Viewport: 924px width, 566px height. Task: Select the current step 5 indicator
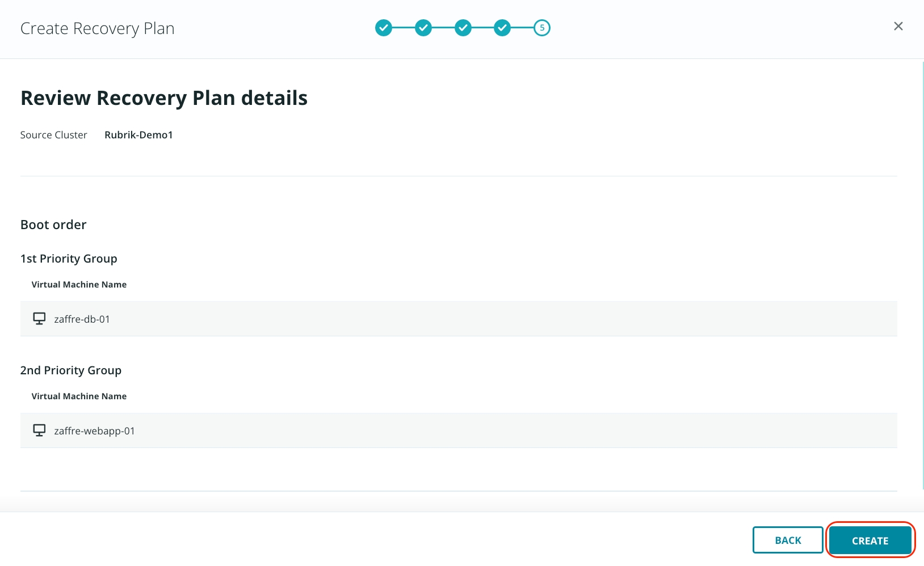tap(542, 28)
